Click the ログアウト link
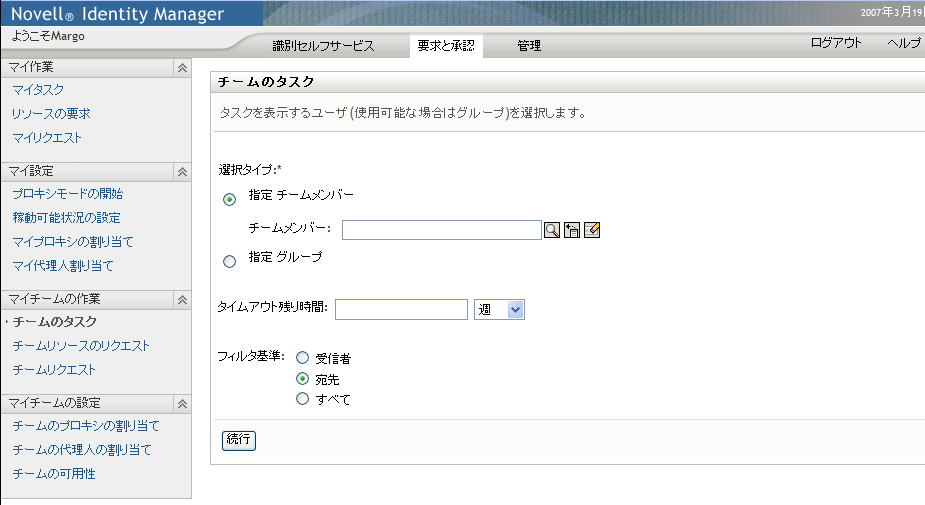This screenshot has height=505, width=925. click(x=836, y=44)
